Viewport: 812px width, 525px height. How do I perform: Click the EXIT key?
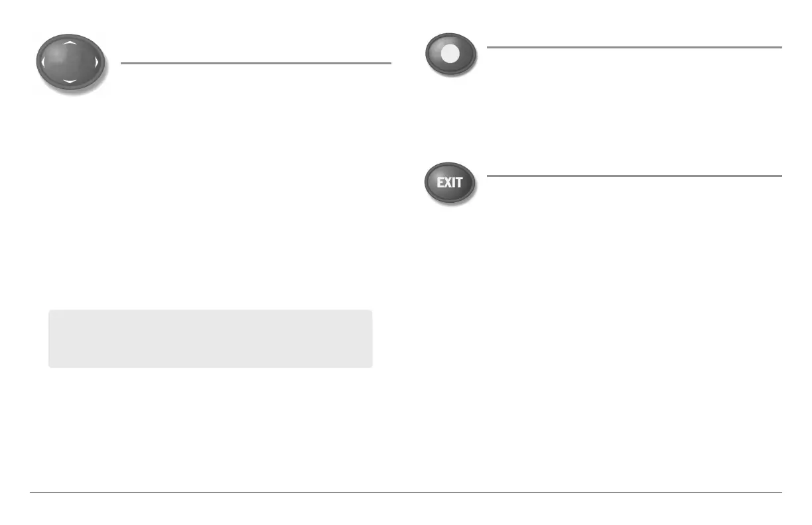[x=450, y=182]
